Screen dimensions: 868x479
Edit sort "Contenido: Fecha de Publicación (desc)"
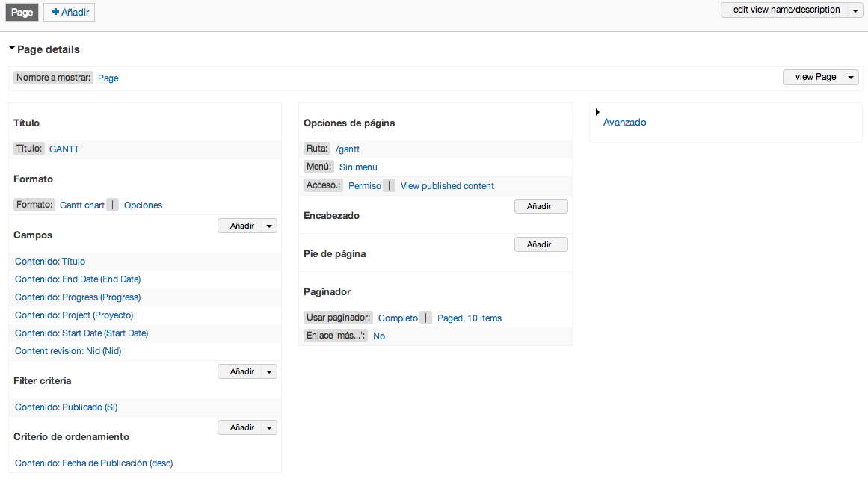(x=93, y=463)
